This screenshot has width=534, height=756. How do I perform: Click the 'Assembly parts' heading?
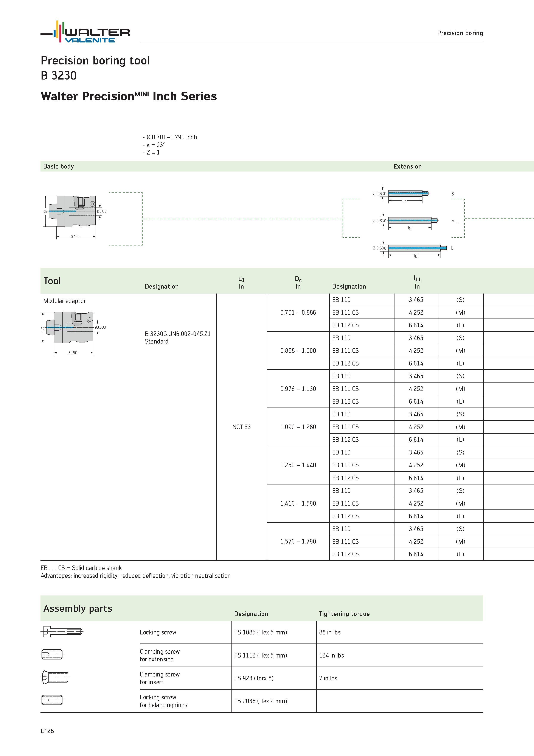click(x=78, y=609)
